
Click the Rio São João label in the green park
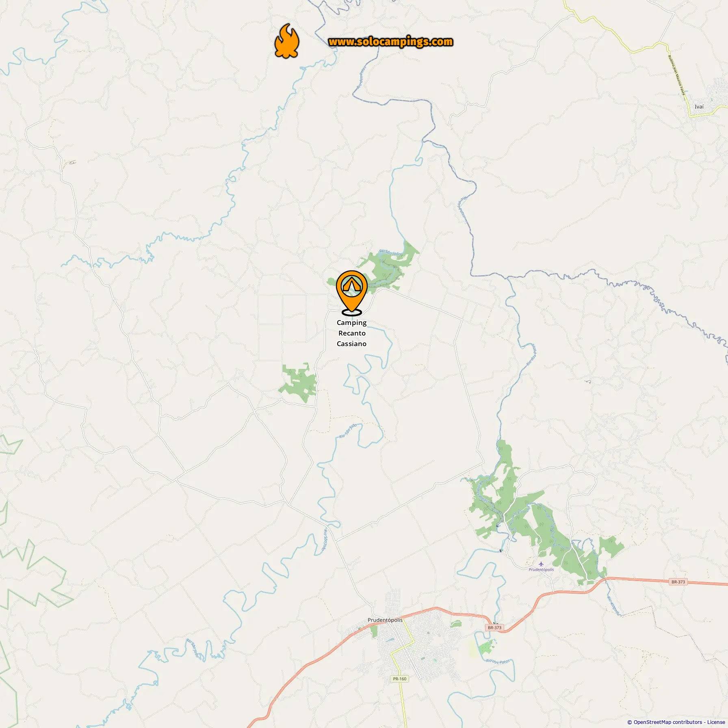pyautogui.click(x=390, y=253)
